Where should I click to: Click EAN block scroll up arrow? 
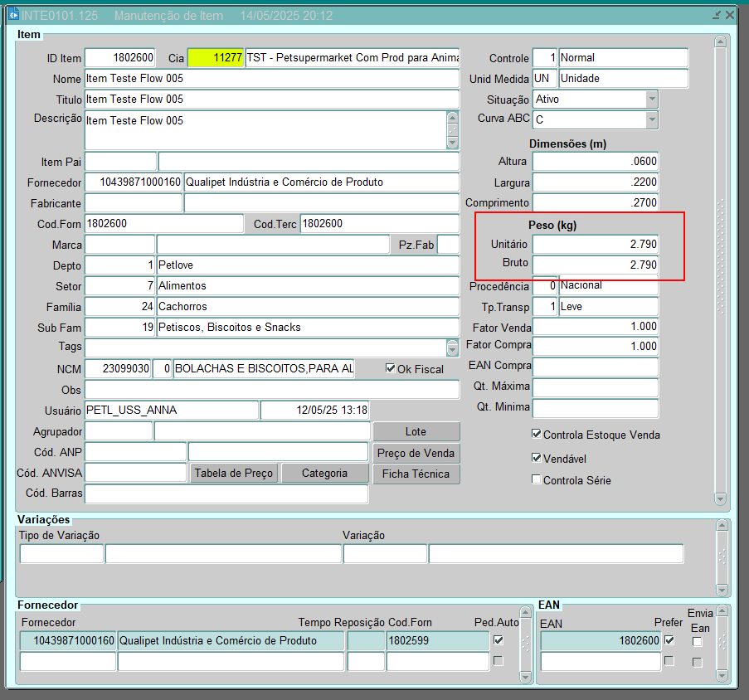click(x=722, y=610)
